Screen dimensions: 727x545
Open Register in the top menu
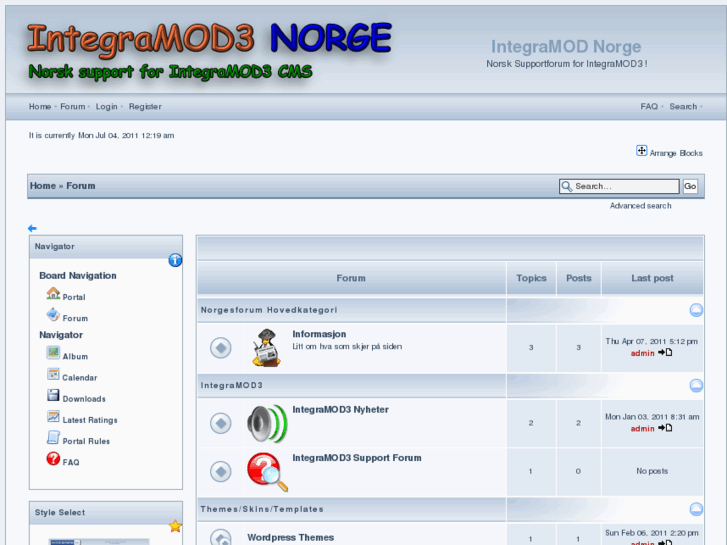145,107
